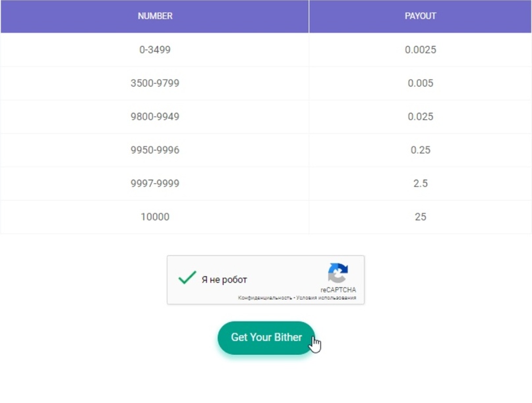Select the 9800-9949 number cell
Image resolution: width=532 pixels, height=403 pixels.
pos(155,117)
